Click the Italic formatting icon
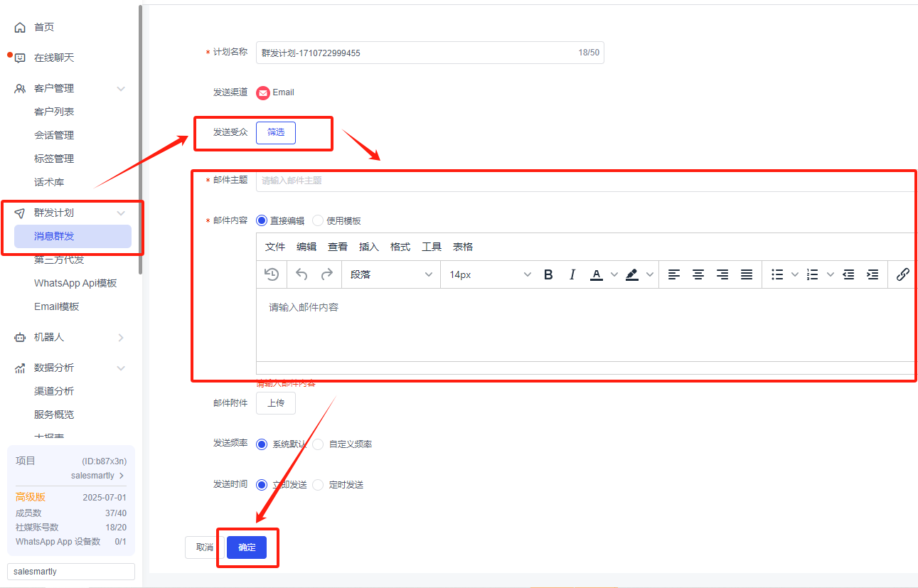The width and height of the screenshot is (918, 588). click(572, 274)
